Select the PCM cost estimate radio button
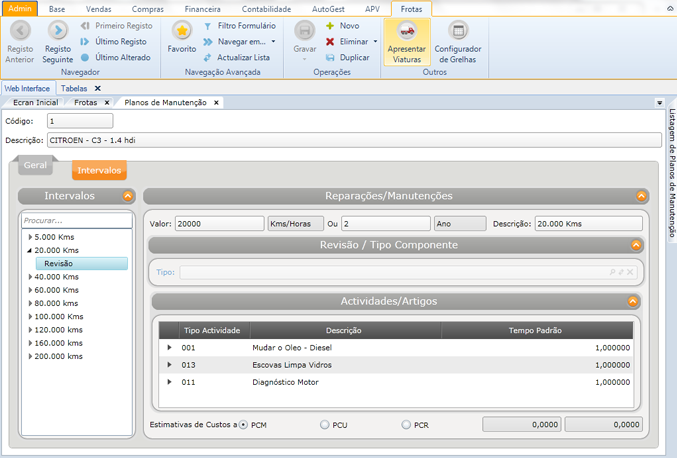 coord(245,425)
